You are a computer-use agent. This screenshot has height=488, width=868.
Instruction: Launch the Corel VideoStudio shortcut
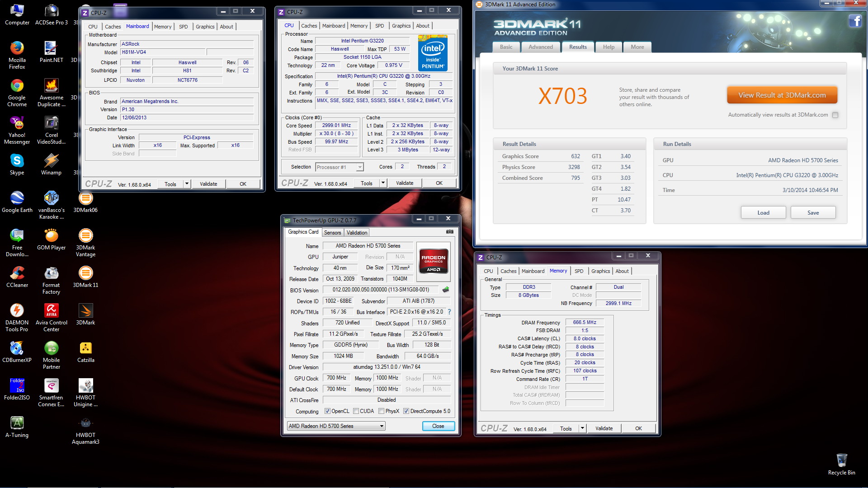click(51, 130)
